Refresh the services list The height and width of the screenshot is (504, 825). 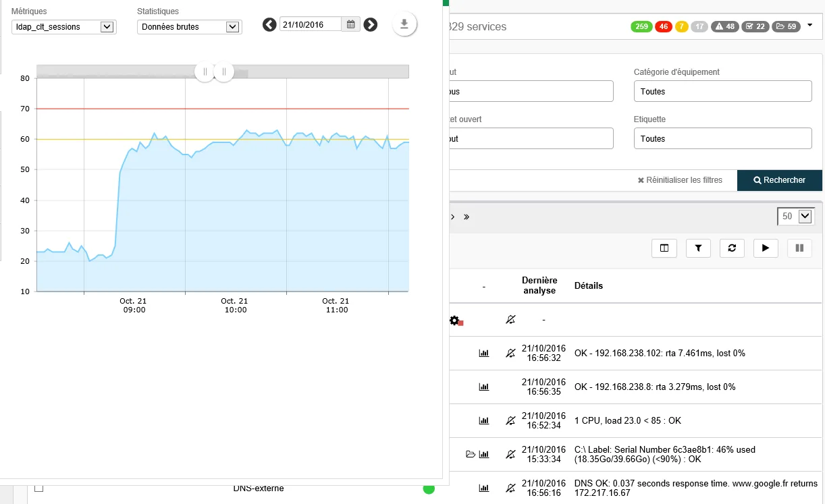(732, 248)
